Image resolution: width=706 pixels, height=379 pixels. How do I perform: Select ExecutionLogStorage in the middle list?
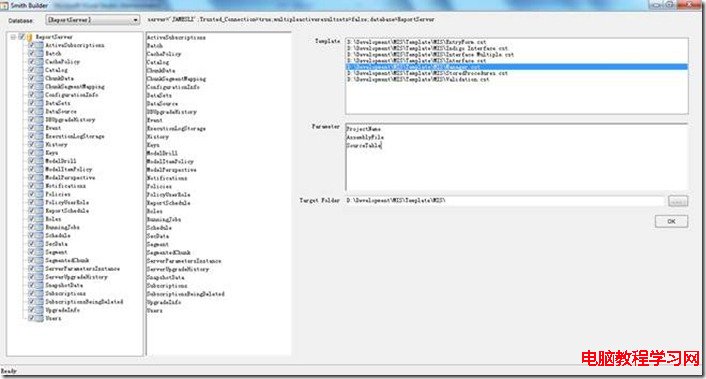(176, 129)
